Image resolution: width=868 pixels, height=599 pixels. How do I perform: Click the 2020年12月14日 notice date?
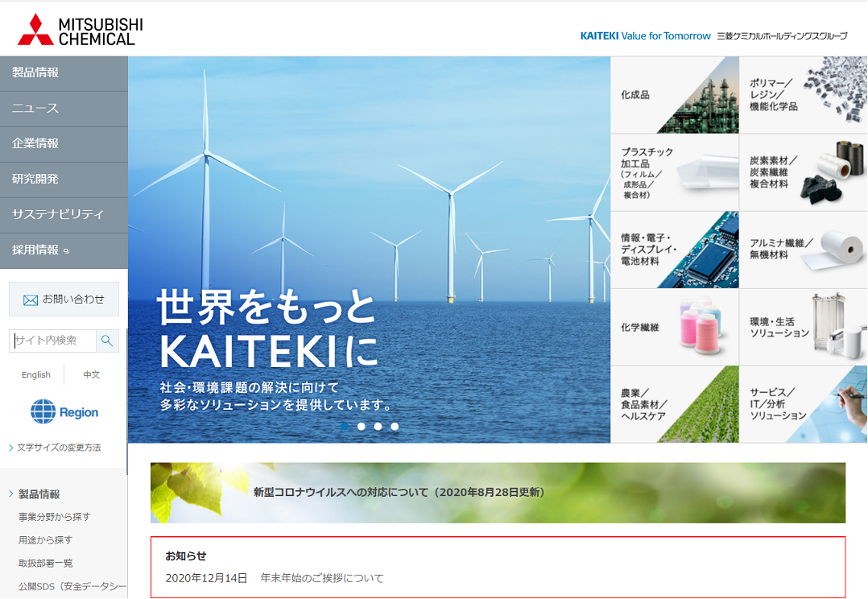tap(206, 578)
